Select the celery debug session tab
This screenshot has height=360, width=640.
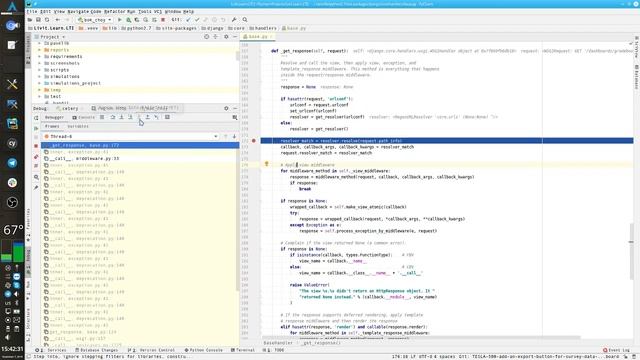point(67,109)
